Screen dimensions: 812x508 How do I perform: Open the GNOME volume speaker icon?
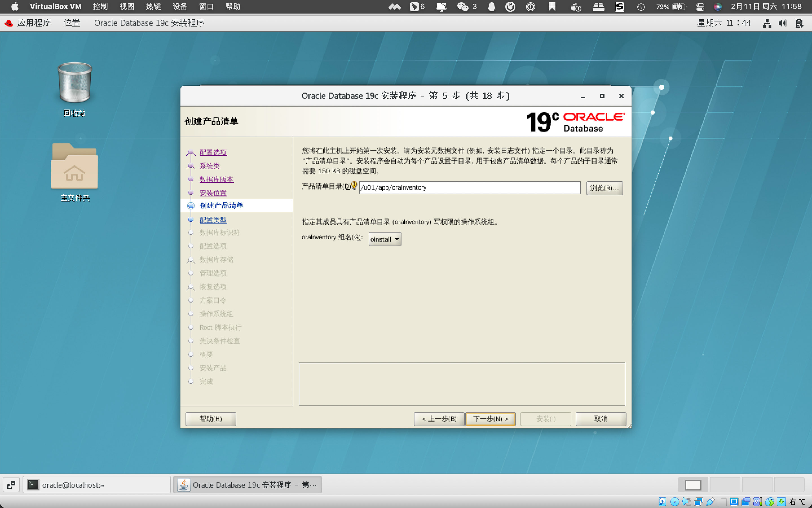[782, 23]
